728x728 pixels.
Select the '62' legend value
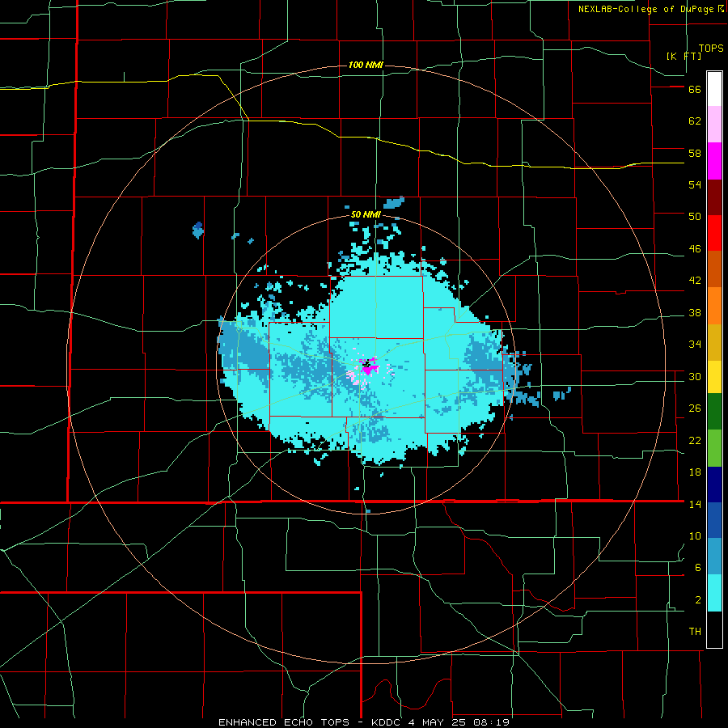[x=695, y=121]
